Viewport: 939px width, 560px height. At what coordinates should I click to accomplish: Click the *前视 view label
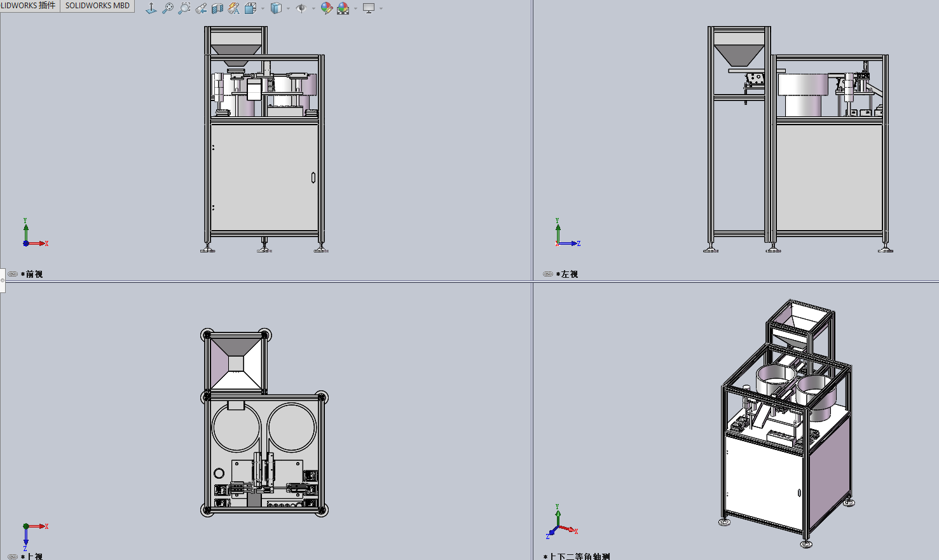[32, 274]
